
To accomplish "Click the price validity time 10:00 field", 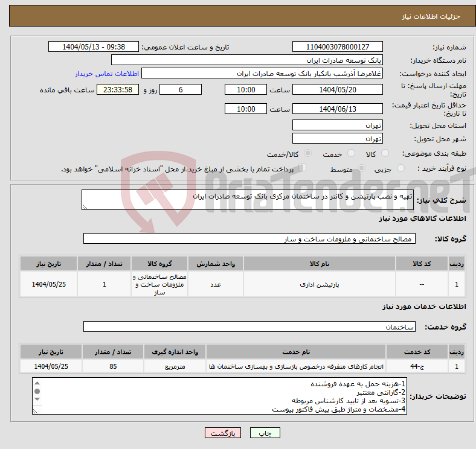I will point(246,109).
